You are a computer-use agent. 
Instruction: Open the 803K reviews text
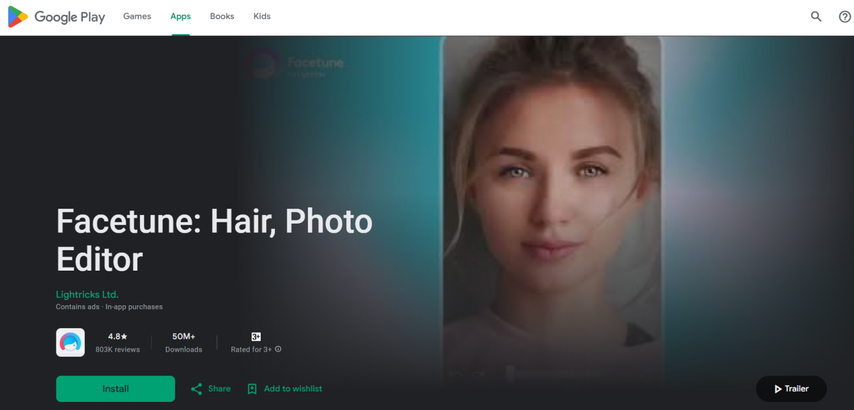coord(118,350)
